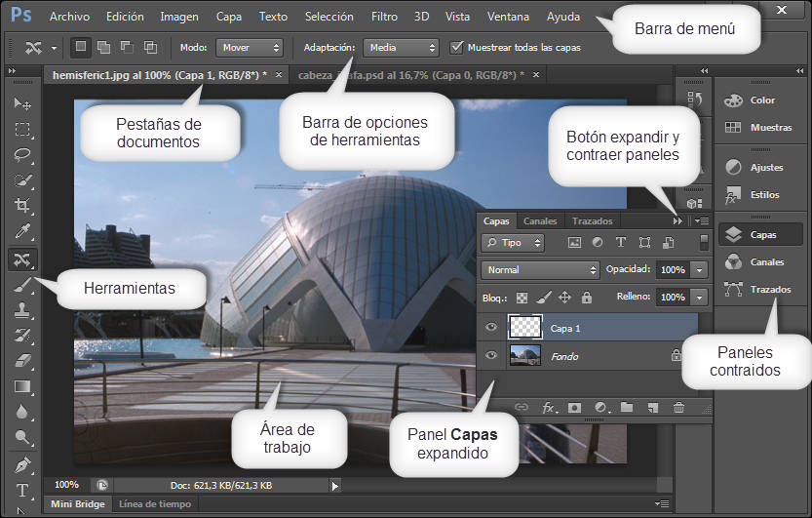812x518 pixels.
Task: Open the Modo Mover dropdown
Action: point(250,48)
